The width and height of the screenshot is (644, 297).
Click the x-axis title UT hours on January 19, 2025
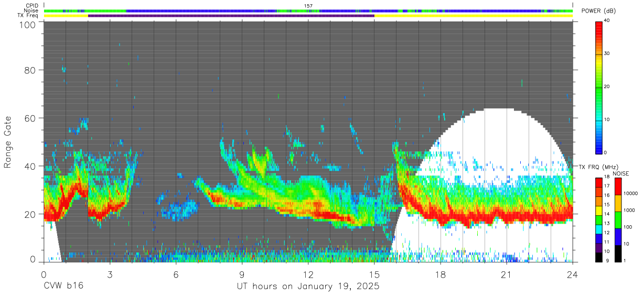click(x=307, y=287)
